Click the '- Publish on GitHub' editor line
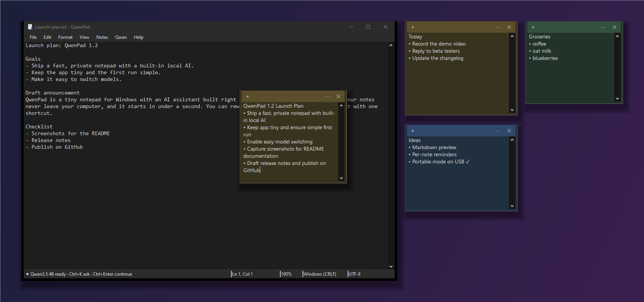 pyautogui.click(x=54, y=147)
